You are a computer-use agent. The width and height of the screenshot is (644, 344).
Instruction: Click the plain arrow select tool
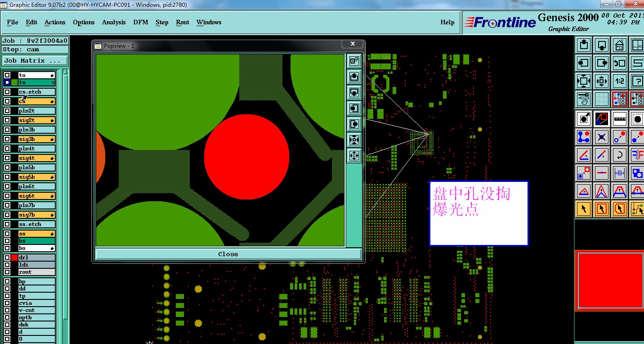(x=584, y=209)
